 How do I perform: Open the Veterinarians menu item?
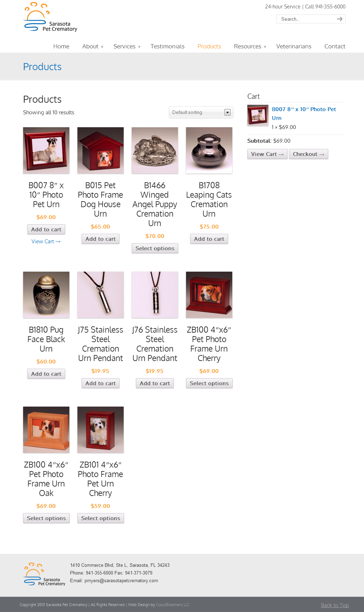(294, 46)
